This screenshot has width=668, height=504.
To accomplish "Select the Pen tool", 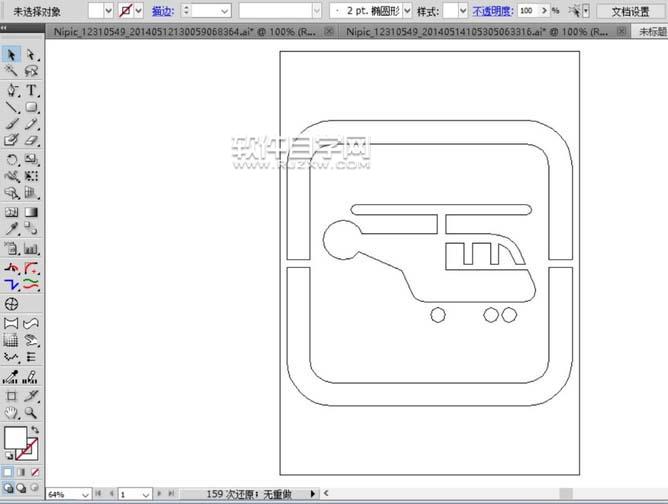I will click(x=12, y=90).
